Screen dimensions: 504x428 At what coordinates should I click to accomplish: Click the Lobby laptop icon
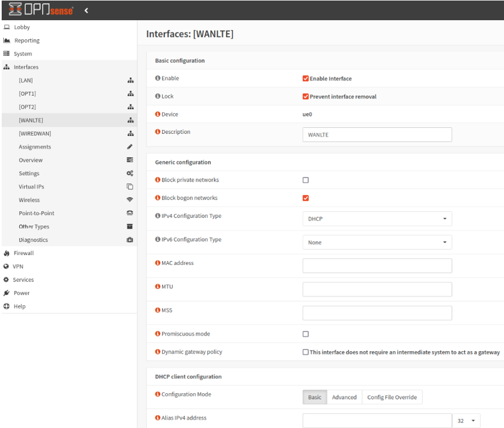(x=7, y=27)
